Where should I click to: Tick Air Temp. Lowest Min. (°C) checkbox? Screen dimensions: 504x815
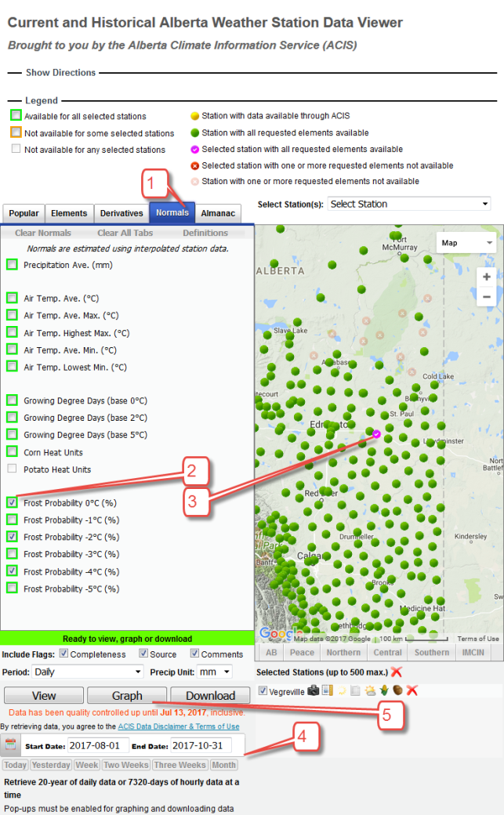click(x=12, y=367)
